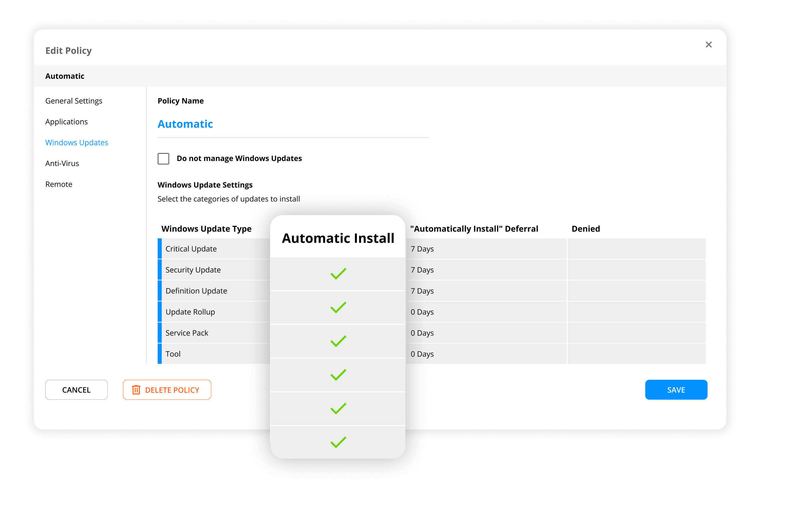Toggle the last green Automatic Install checkmark
Screen dimensions: 798x532
point(338,442)
